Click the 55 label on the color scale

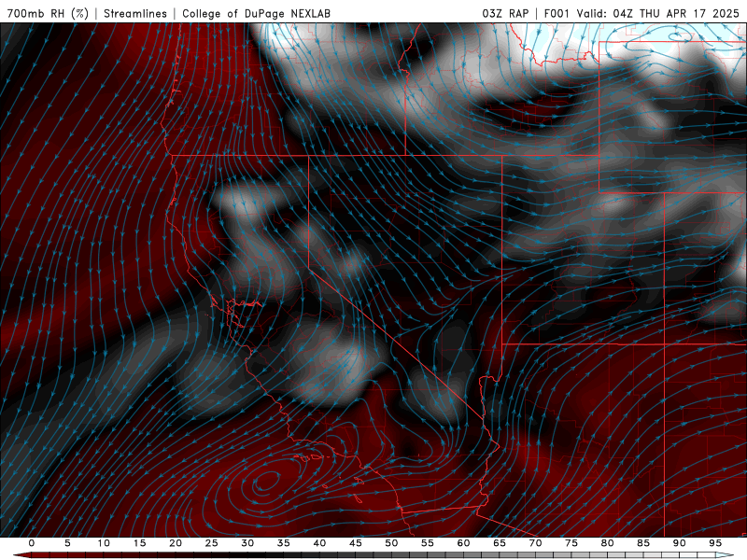tap(428, 543)
